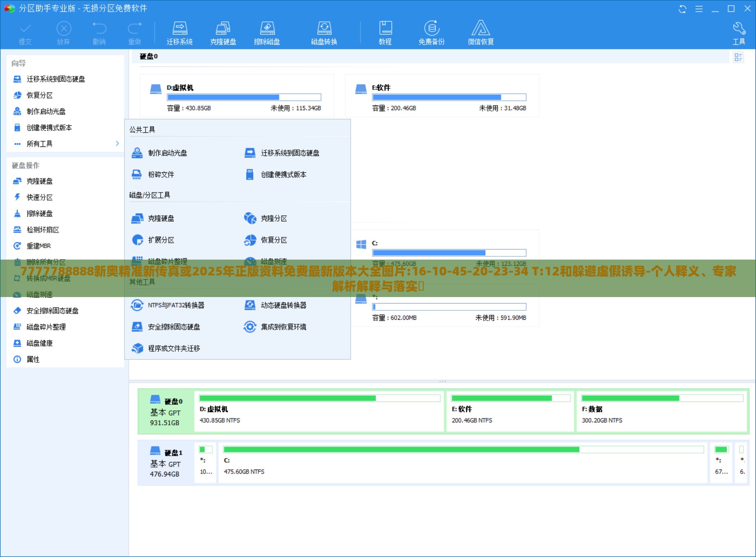This screenshot has width=756, height=557.
Task: Click the 迁移系统 toolbar icon
Action: (179, 33)
